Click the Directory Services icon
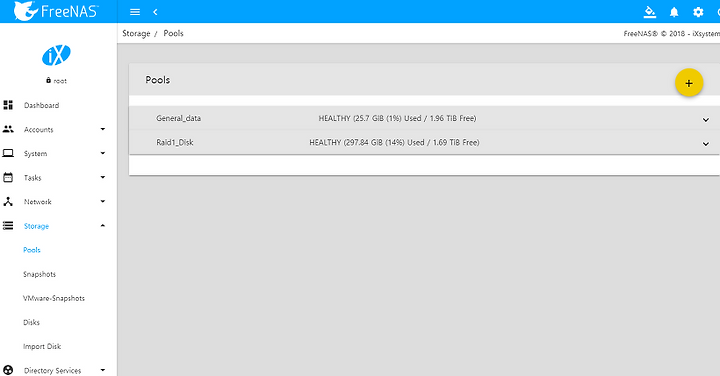 tap(8, 370)
